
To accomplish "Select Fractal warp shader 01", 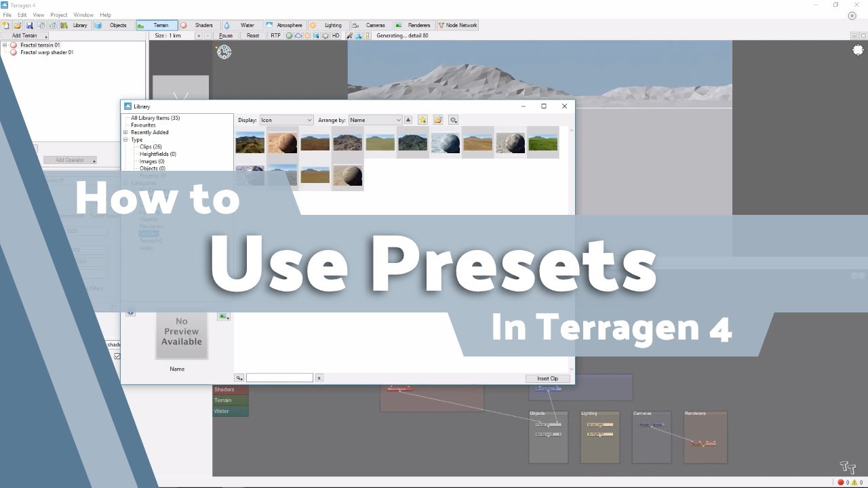I will pyautogui.click(x=47, y=52).
